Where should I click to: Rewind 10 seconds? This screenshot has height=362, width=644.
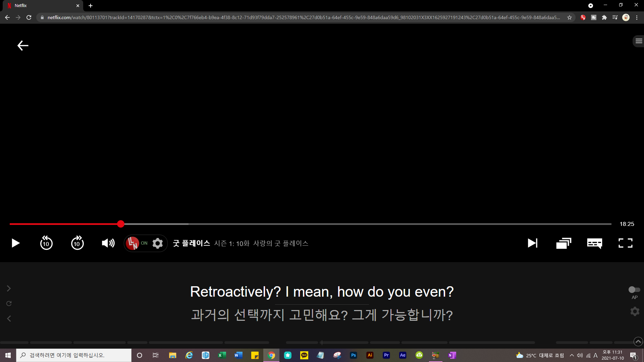pyautogui.click(x=46, y=243)
